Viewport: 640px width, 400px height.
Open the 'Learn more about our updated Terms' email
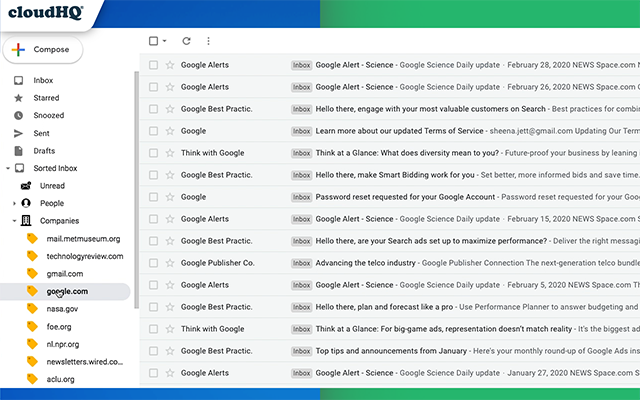tap(399, 131)
